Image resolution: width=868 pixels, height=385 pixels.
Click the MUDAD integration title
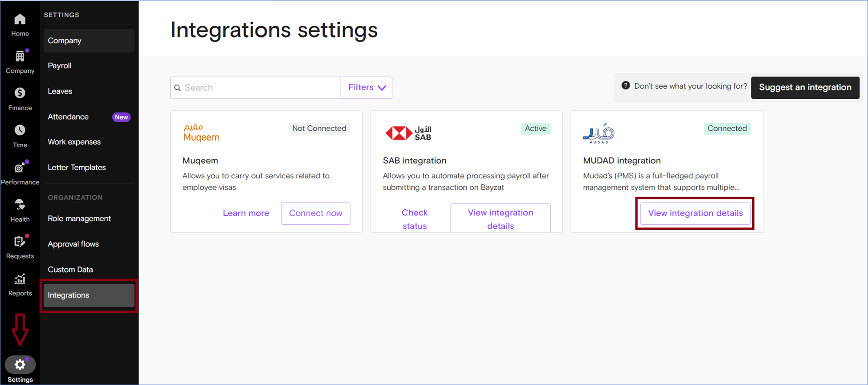[622, 161]
